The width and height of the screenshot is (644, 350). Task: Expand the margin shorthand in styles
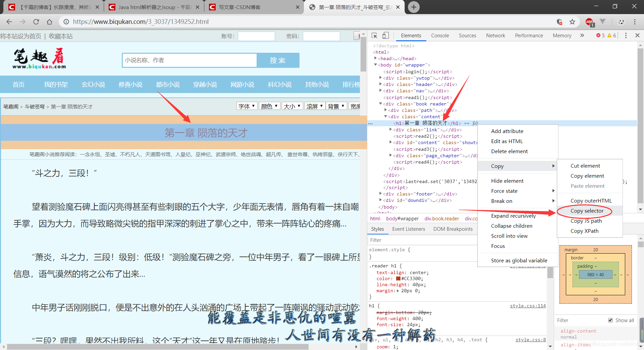click(x=398, y=291)
